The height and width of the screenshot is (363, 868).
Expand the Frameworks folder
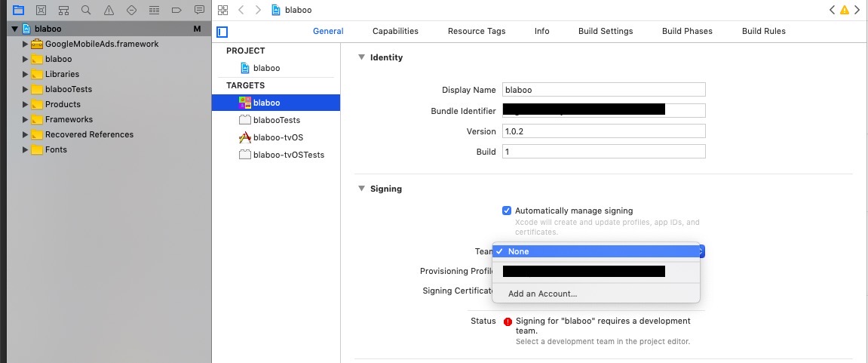point(25,119)
